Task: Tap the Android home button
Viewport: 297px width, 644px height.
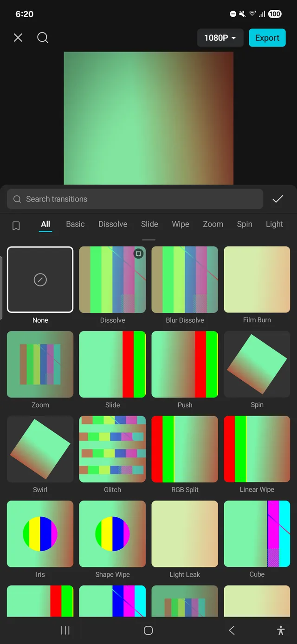Action: pos(148,630)
